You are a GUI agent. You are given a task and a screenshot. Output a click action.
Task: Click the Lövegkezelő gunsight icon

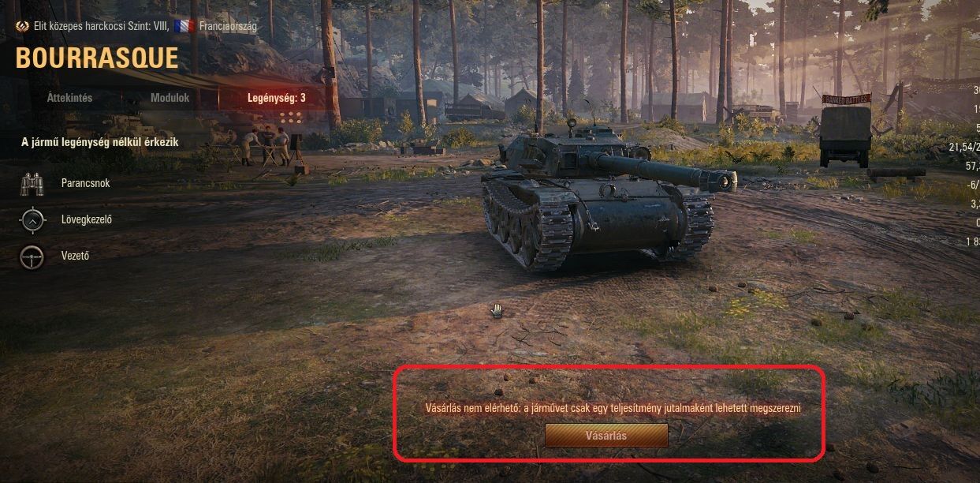click(x=32, y=220)
